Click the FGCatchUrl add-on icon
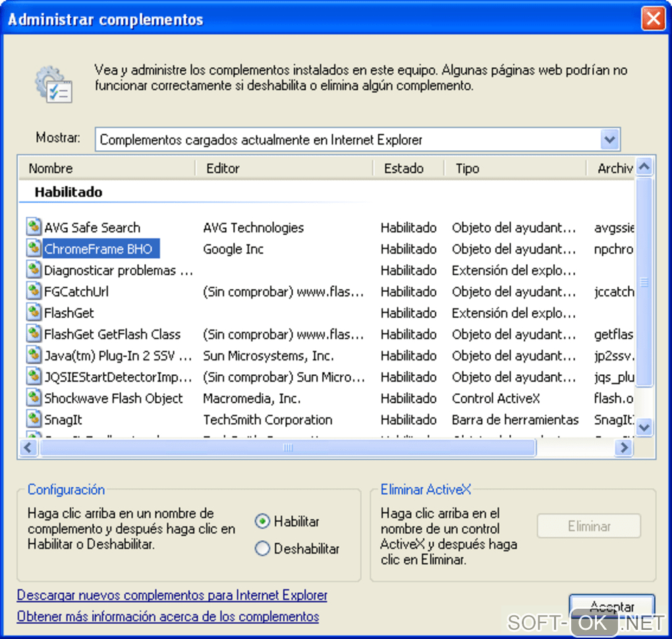Viewport: 672px width, 639px height. click(34, 291)
